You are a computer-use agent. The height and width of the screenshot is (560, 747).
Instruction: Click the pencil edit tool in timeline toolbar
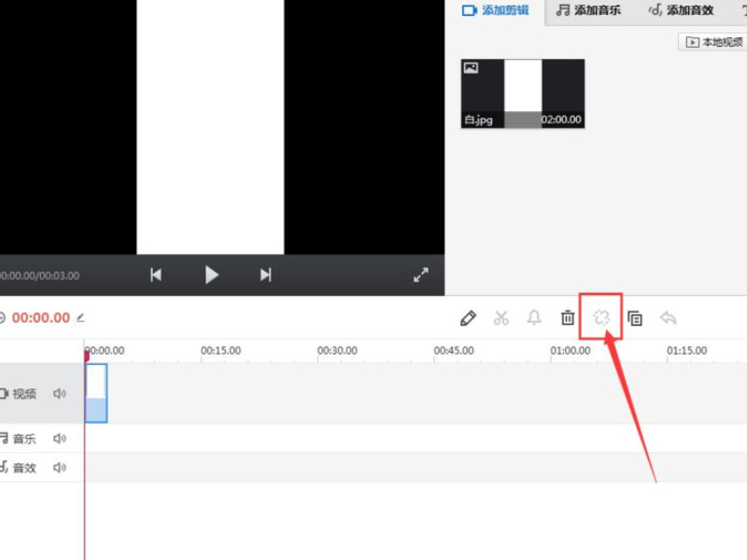468,318
